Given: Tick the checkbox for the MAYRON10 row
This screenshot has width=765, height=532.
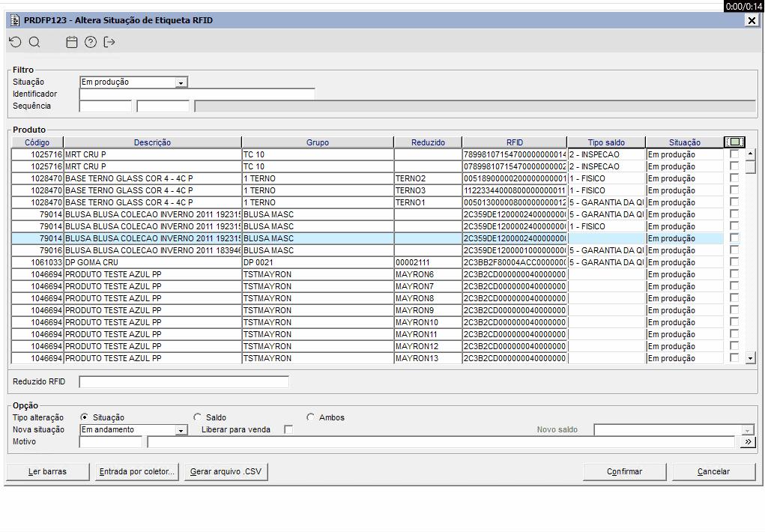Looking at the screenshot, I should 734,321.
